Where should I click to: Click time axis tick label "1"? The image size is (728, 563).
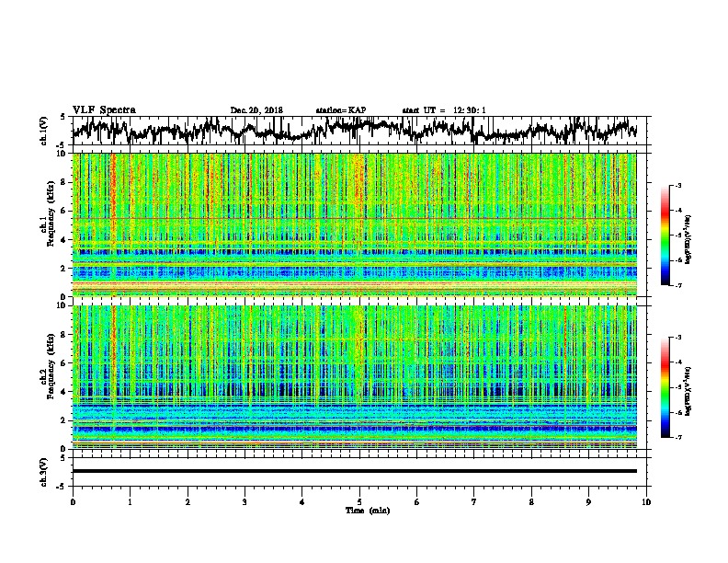point(130,501)
